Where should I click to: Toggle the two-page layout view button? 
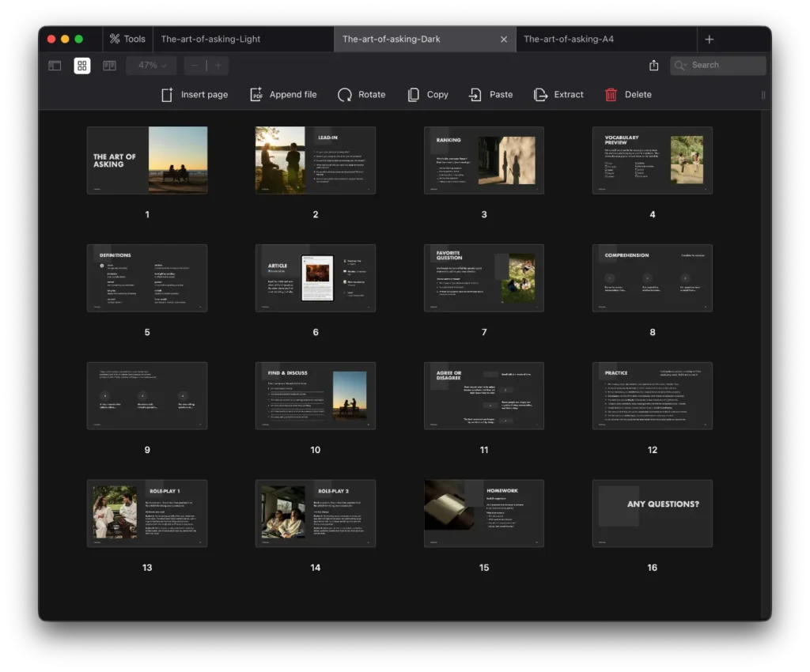pyautogui.click(x=109, y=66)
